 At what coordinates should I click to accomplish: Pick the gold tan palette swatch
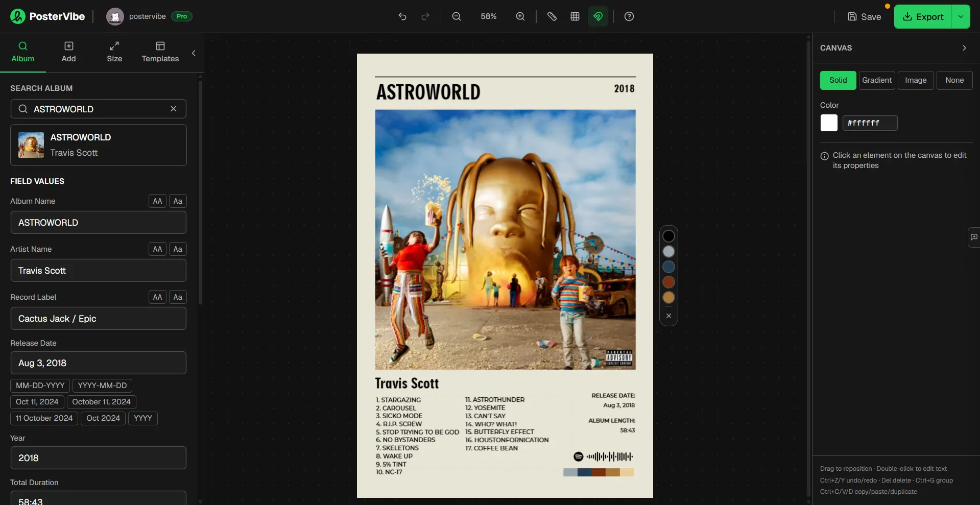pyautogui.click(x=668, y=297)
